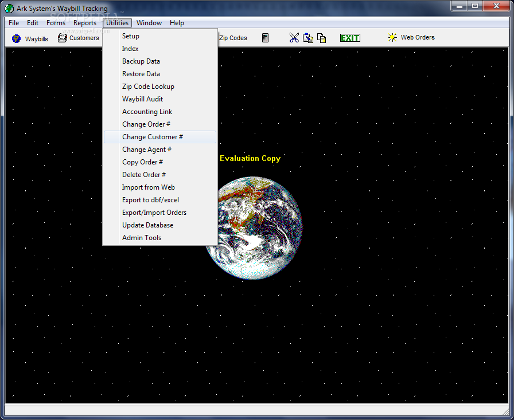Close the open Utilities menu

click(117, 23)
